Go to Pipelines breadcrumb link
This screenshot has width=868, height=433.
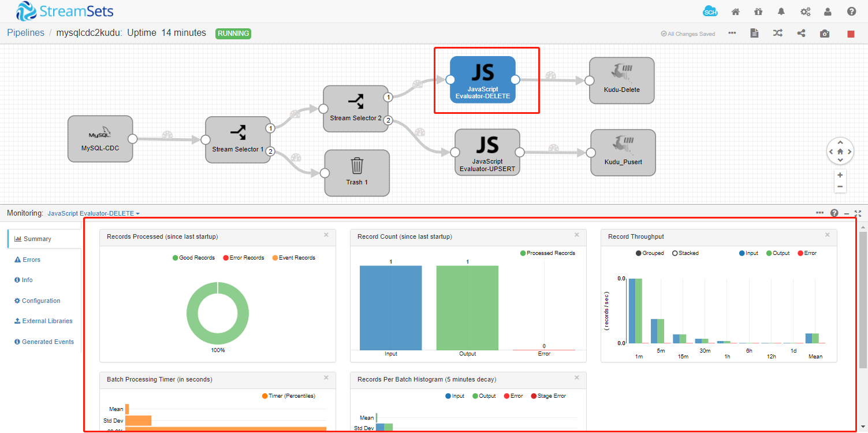click(25, 33)
